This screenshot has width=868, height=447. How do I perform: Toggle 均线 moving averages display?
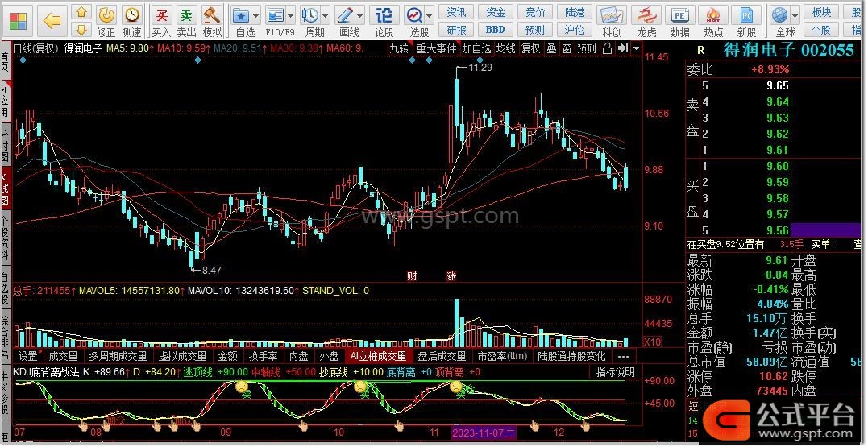pyautogui.click(x=506, y=48)
